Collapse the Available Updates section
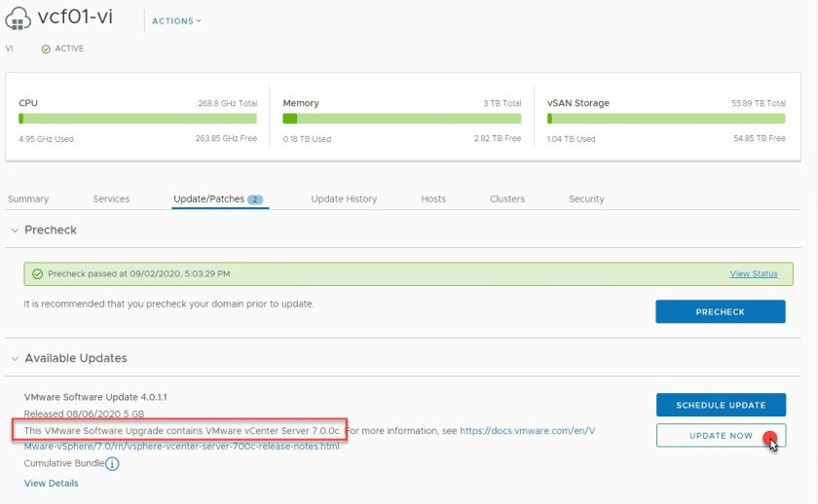Viewport: 818px width, 504px height. (14, 359)
